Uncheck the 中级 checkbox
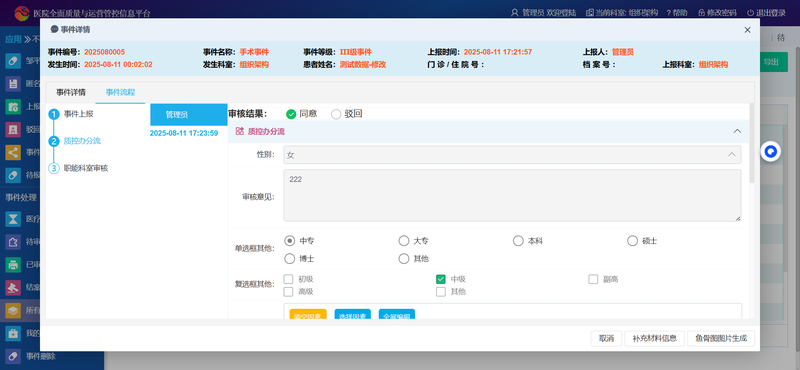This screenshot has height=370, width=800. point(441,279)
